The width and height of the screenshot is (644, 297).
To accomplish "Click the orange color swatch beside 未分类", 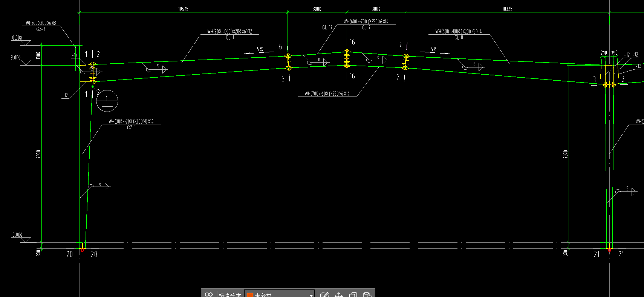I will click(250, 295).
